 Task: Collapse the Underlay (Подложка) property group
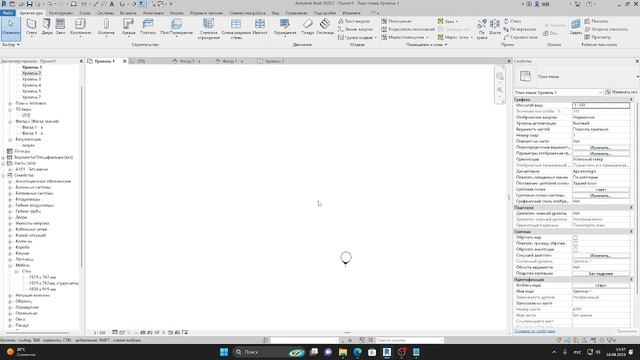pyautogui.click(x=631, y=207)
